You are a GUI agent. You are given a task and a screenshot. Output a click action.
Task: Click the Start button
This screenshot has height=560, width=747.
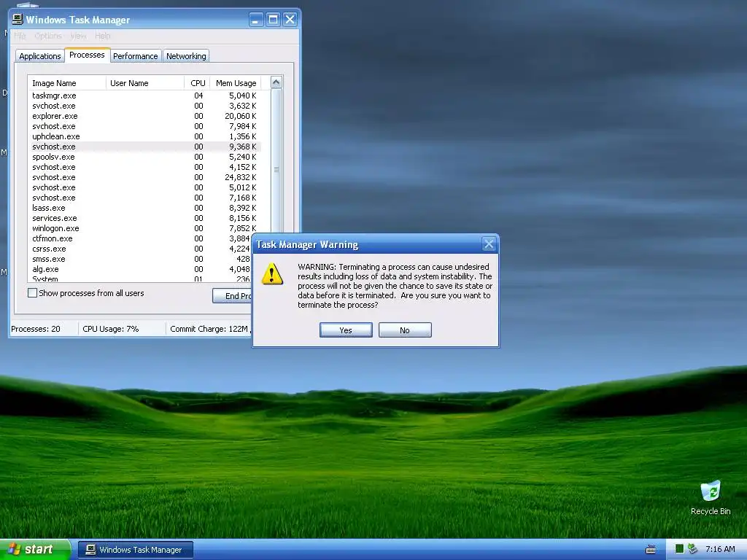tap(35, 549)
